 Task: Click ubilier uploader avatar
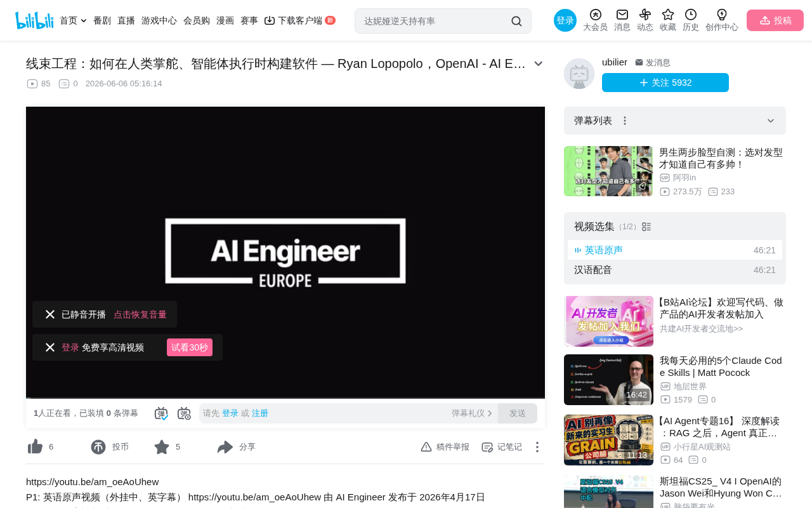tap(579, 74)
